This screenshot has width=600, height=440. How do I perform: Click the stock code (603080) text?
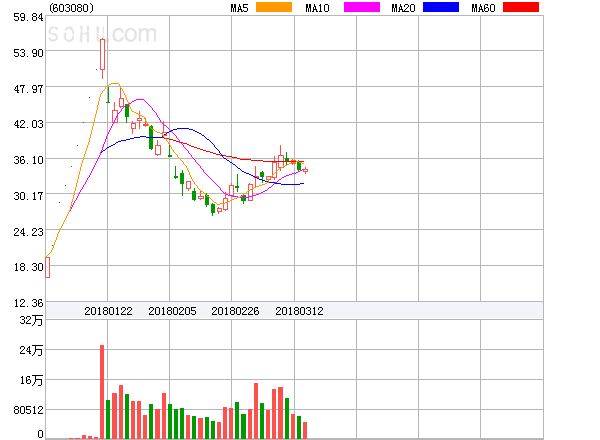tap(72, 8)
